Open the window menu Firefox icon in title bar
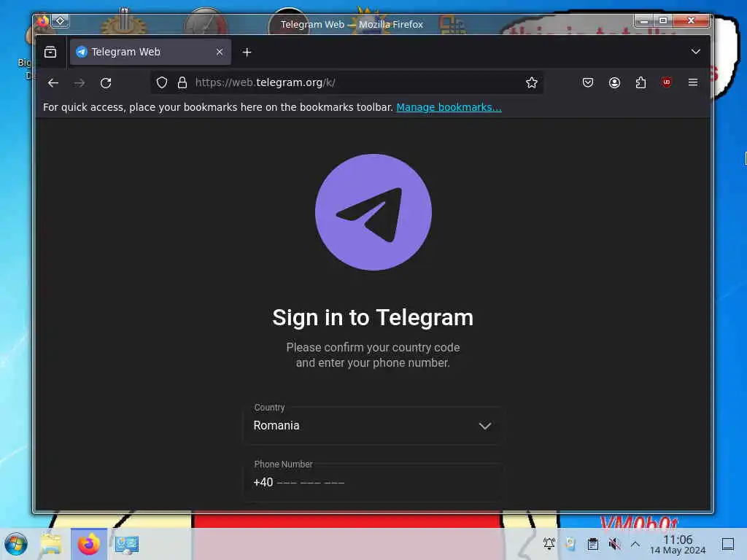The height and width of the screenshot is (560, 747). [42, 21]
